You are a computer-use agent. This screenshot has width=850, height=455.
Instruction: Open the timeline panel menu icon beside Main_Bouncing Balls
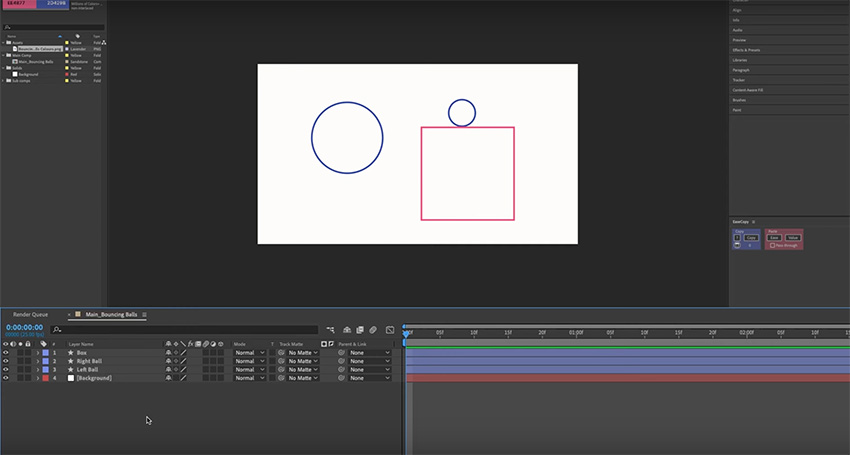tap(144, 315)
